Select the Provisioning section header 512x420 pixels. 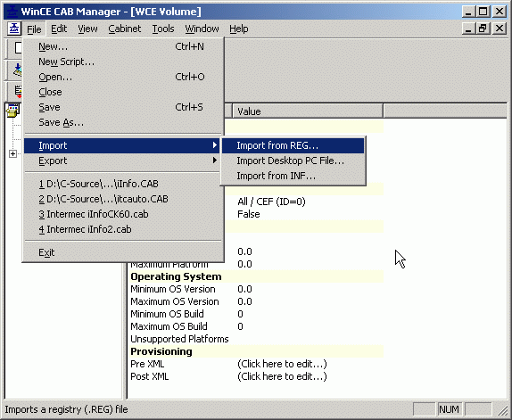(161, 351)
